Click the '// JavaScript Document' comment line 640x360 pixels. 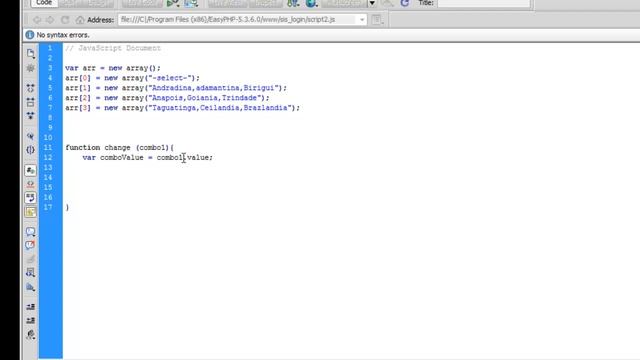click(113, 48)
